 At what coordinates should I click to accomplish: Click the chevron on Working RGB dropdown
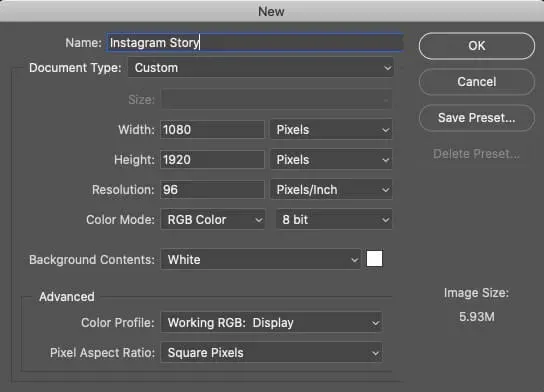(375, 323)
